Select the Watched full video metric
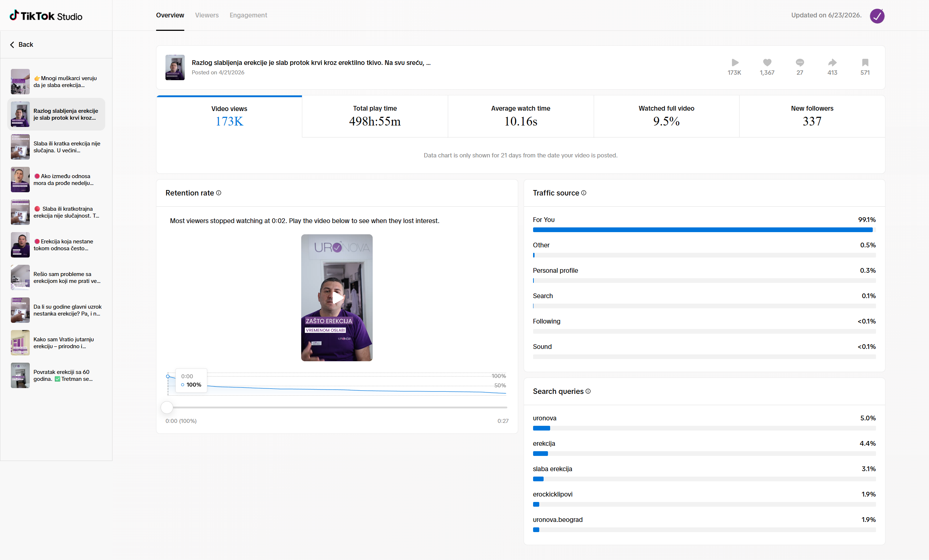Image resolution: width=929 pixels, height=560 pixels. click(666, 116)
